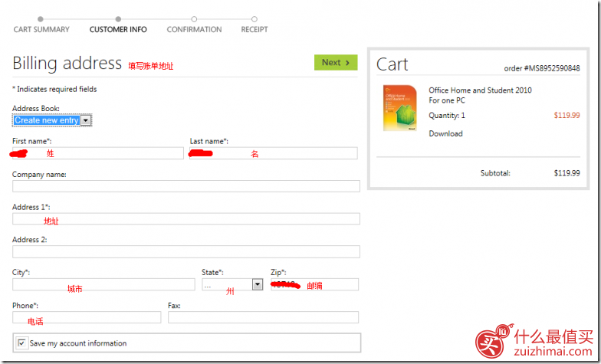
Task: Select the Quantity: 1 text
Action: pyautogui.click(x=446, y=115)
